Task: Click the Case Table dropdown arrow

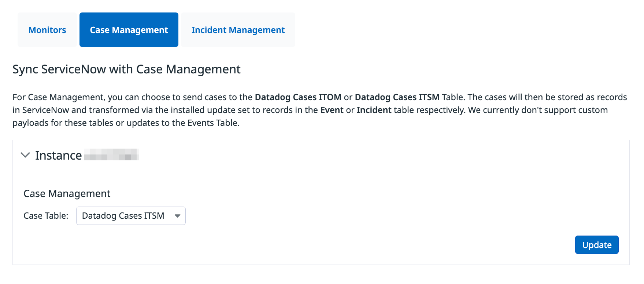Action: click(177, 216)
